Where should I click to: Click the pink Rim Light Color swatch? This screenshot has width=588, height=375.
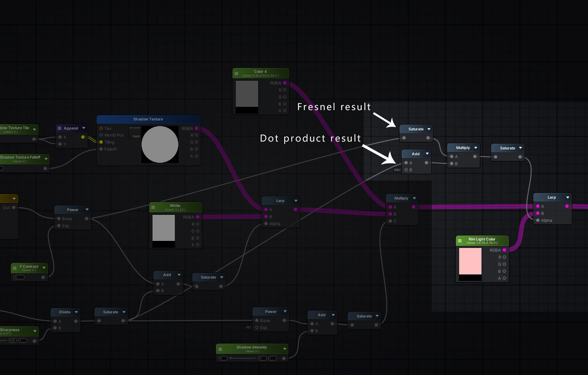pos(470,261)
